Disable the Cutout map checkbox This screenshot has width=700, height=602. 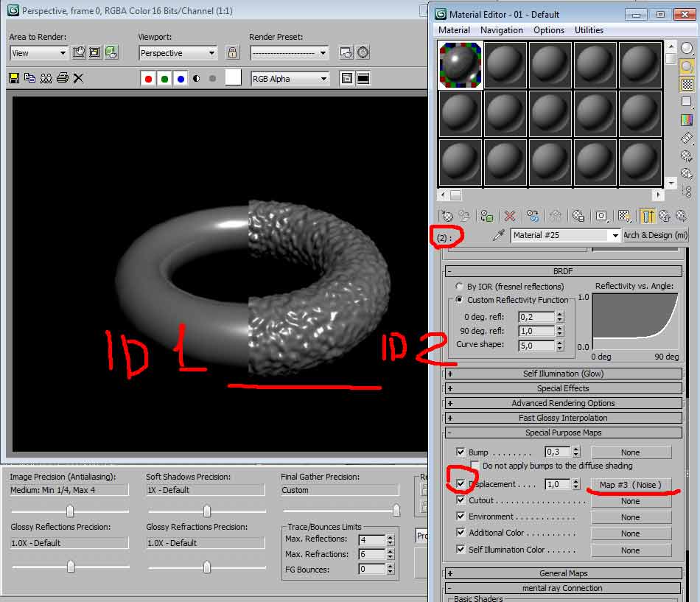pyautogui.click(x=461, y=500)
